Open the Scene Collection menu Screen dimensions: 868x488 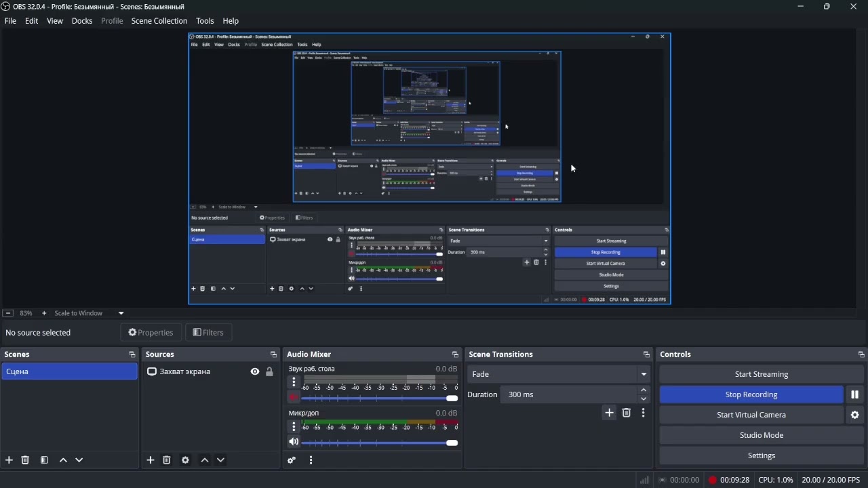(159, 21)
